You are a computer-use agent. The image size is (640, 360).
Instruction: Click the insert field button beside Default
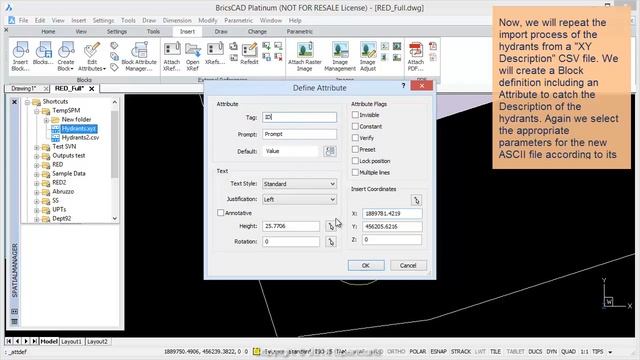[x=330, y=151]
